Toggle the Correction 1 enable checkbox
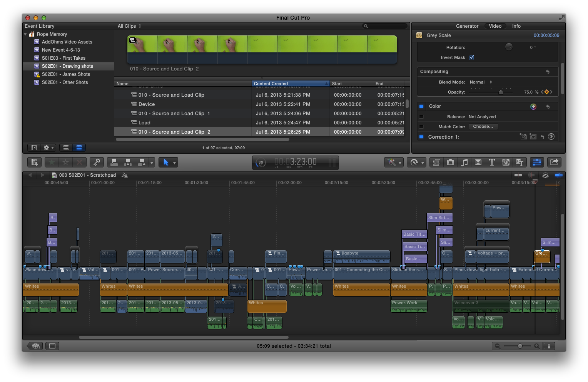This screenshot has height=382, width=588. [x=421, y=137]
